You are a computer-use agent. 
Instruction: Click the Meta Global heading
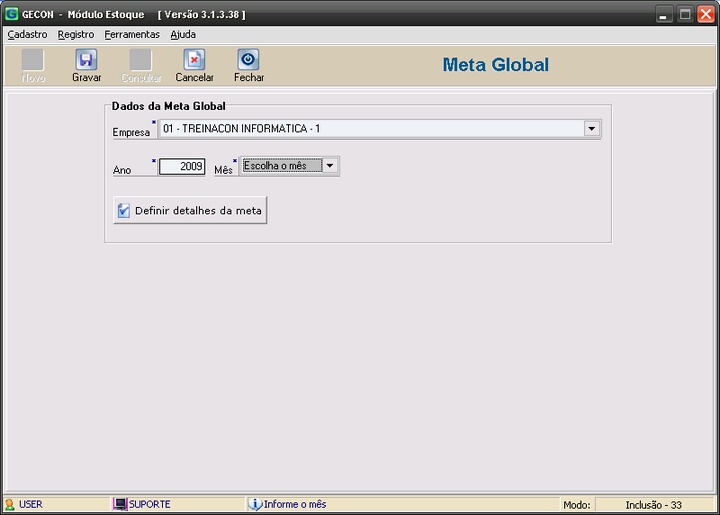coord(495,65)
